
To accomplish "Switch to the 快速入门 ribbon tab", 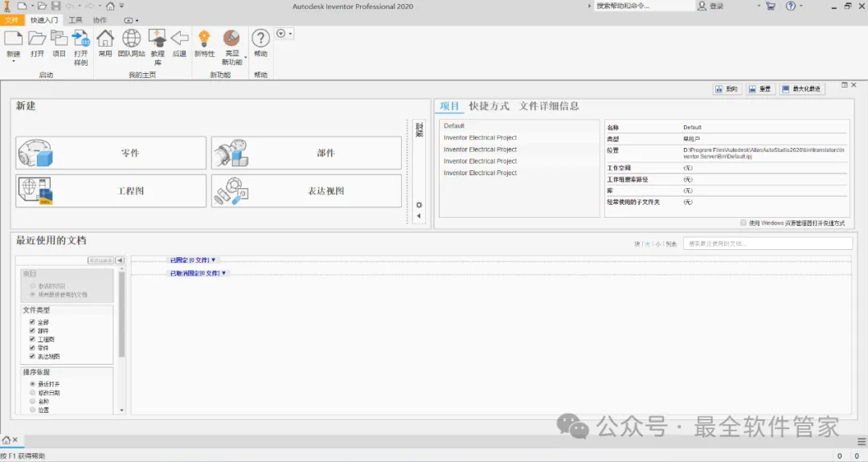I will pyautogui.click(x=44, y=20).
